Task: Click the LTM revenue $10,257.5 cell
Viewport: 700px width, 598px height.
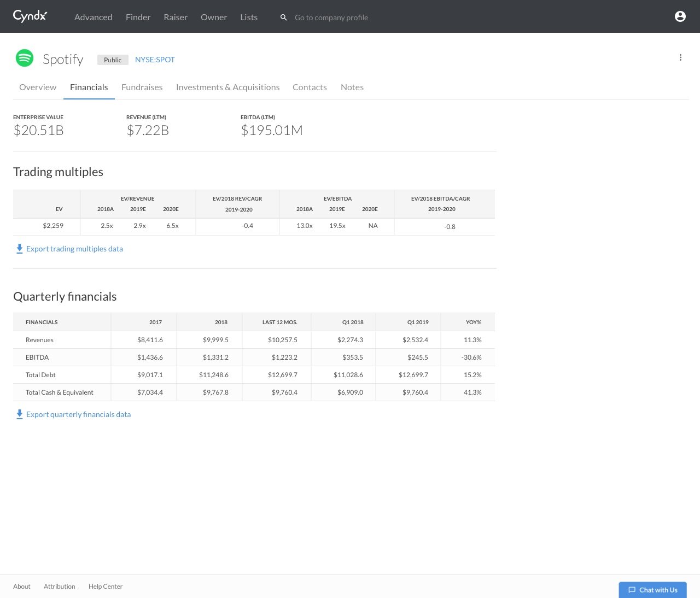Action: pos(283,340)
